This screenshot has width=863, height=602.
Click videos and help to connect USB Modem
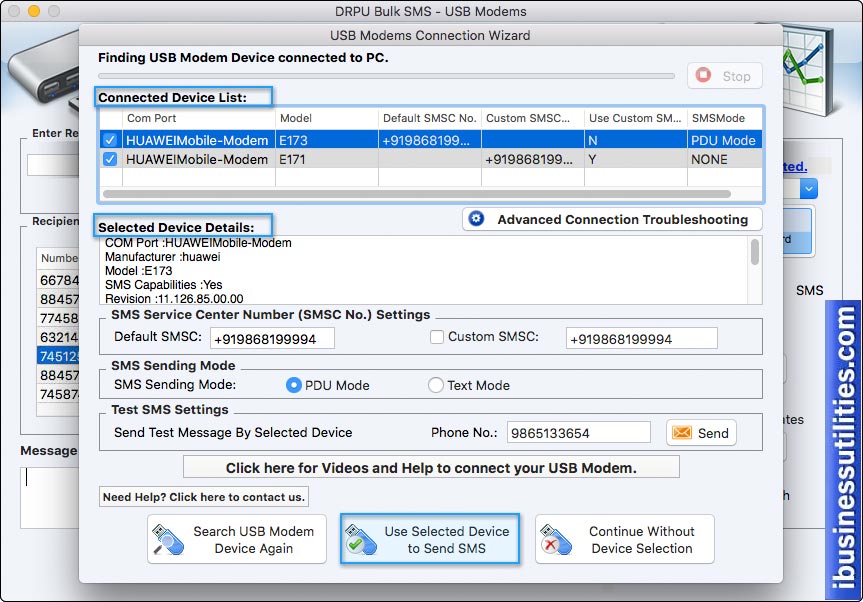(x=431, y=468)
